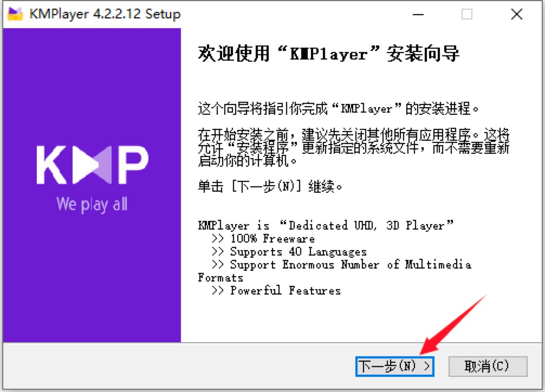Image resolution: width=545 pixels, height=392 pixels.
Task: Click the 'We play all' slogan text
Action: point(92,204)
